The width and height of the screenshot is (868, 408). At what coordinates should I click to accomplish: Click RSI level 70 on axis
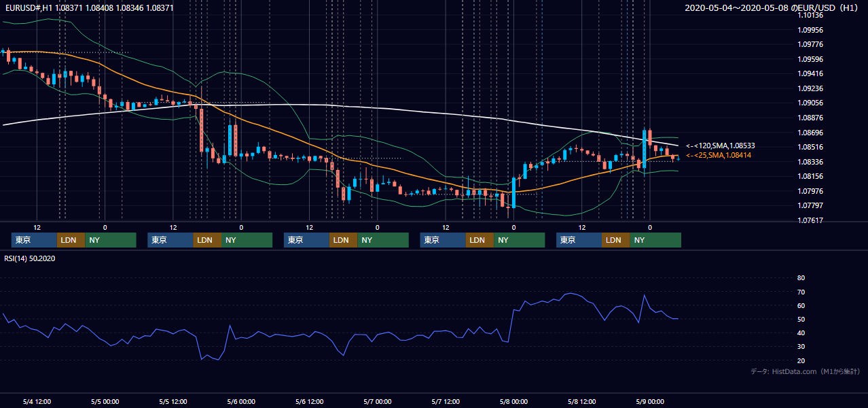coord(801,292)
